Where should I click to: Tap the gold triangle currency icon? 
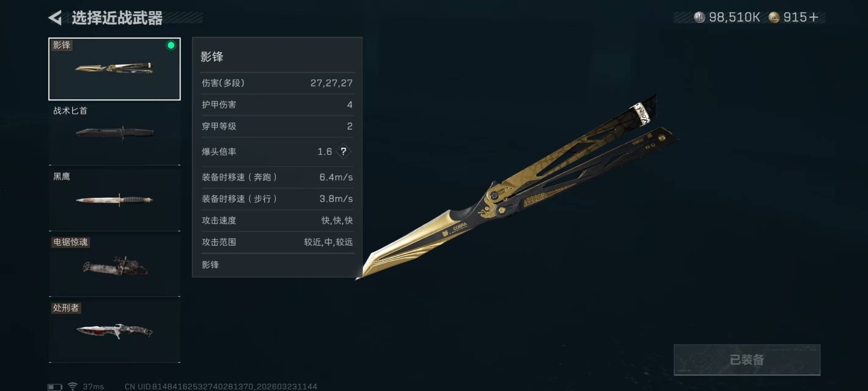click(774, 17)
